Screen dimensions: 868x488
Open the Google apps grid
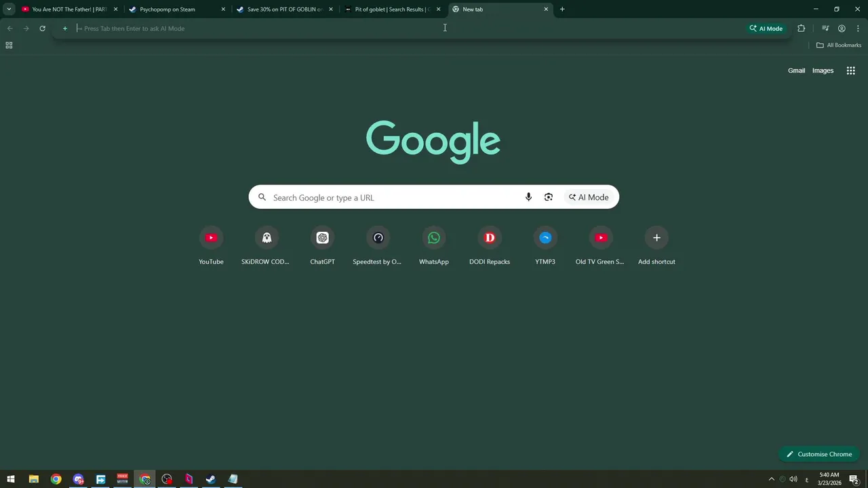tap(851, 70)
